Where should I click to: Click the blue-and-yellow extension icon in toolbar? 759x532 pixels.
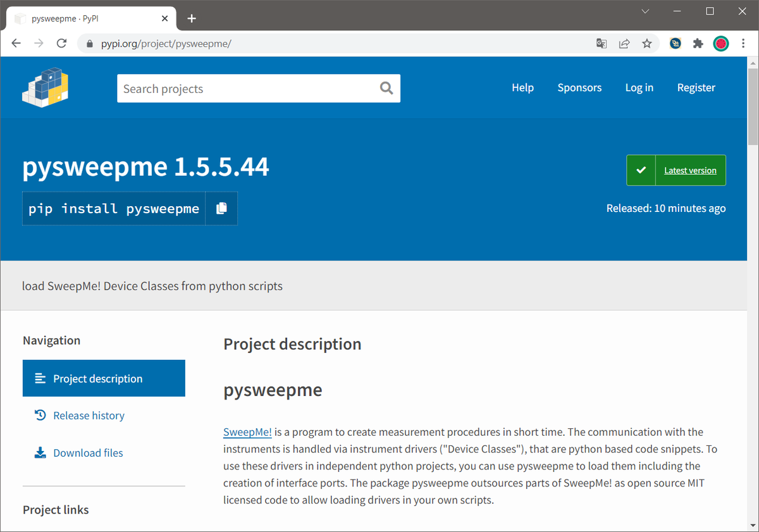pos(676,44)
